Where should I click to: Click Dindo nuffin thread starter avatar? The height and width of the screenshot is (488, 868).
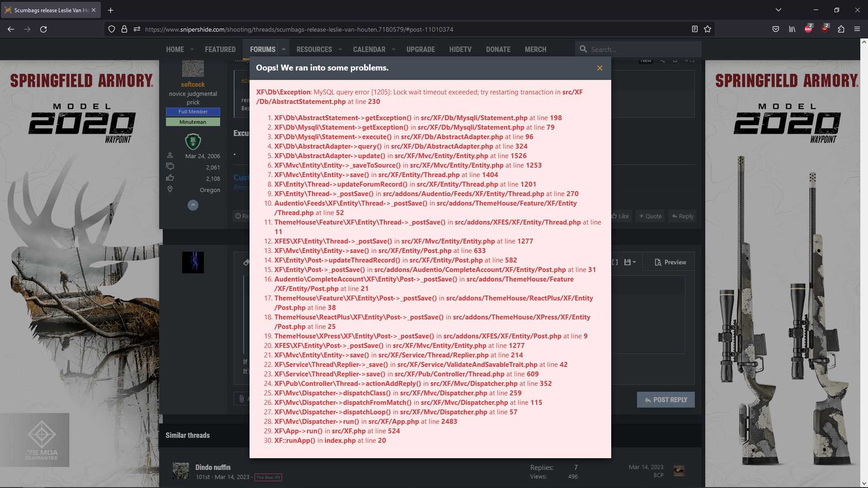click(x=181, y=471)
